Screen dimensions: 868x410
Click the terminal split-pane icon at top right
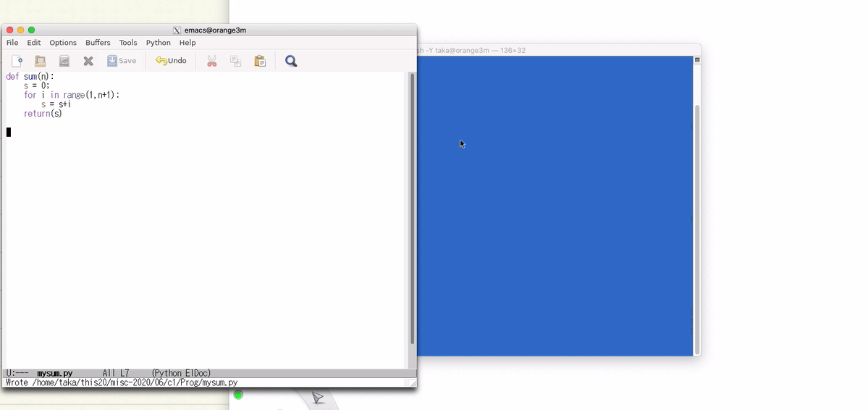click(697, 60)
